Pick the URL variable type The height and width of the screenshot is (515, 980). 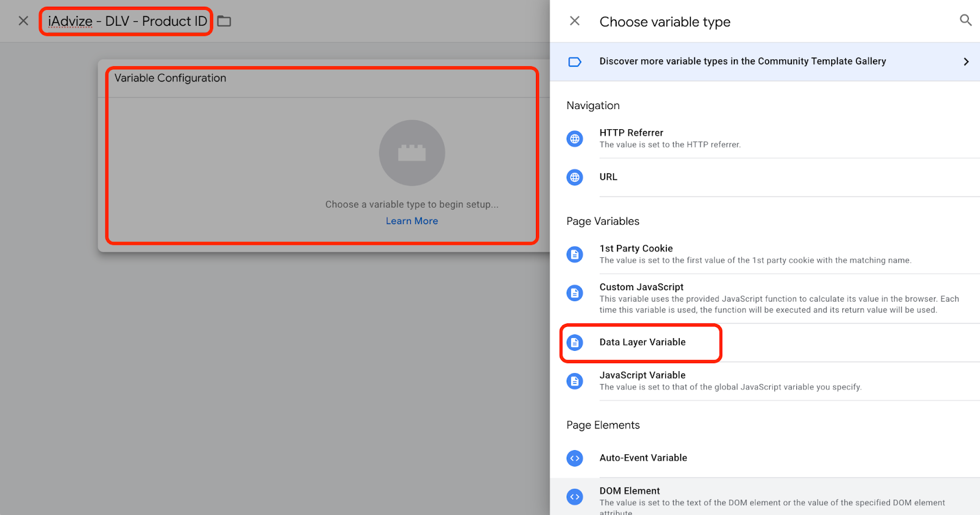coord(608,177)
